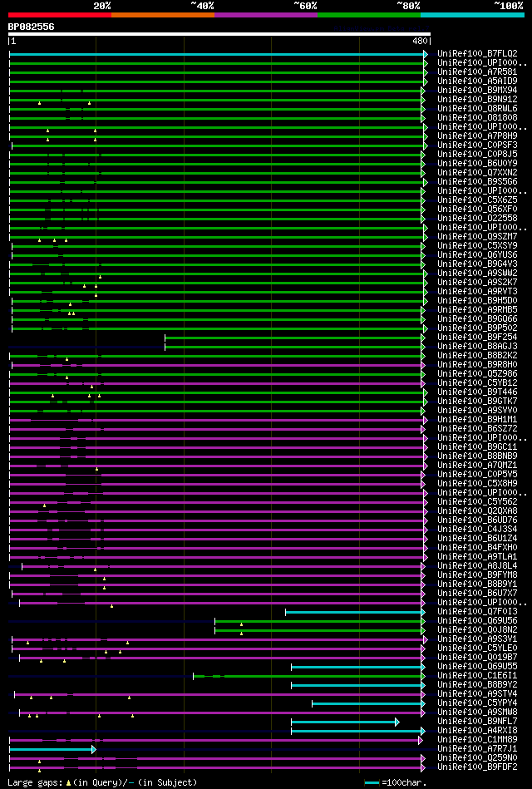Open hit UniRef100_Q69U56
The image size is (532, 789).
tap(477, 621)
